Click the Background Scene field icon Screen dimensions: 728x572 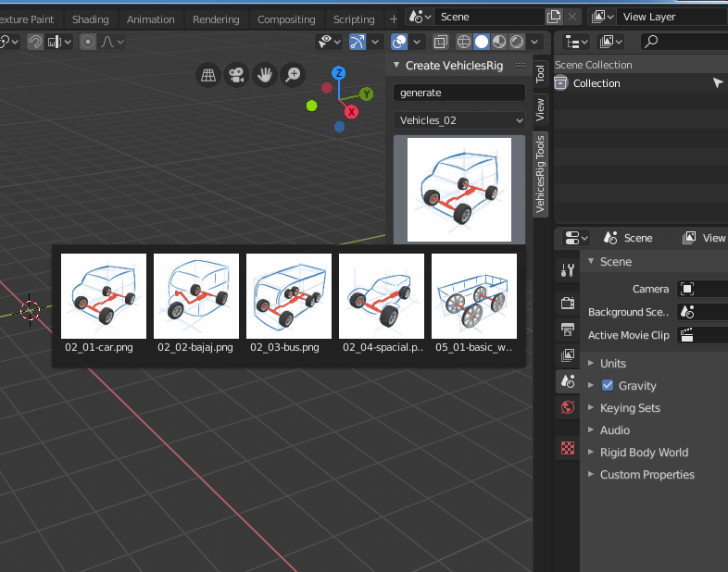(687, 312)
